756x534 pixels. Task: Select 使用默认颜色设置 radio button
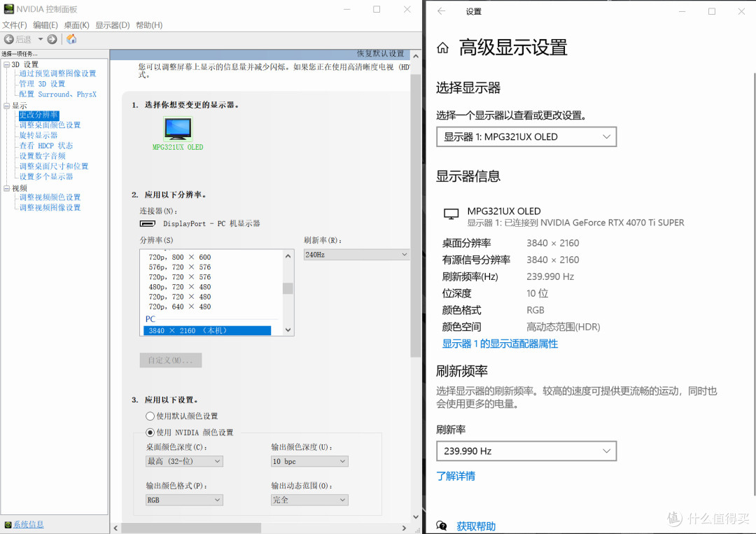[150, 416]
